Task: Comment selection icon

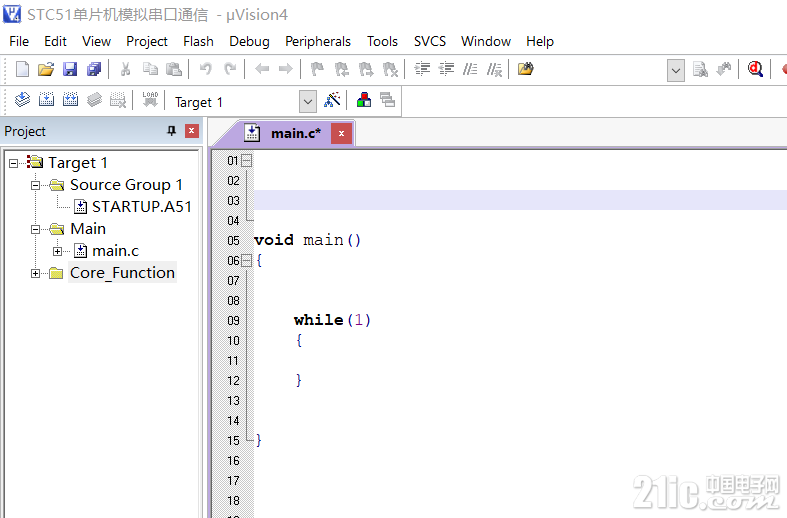Action: [470, 69]
